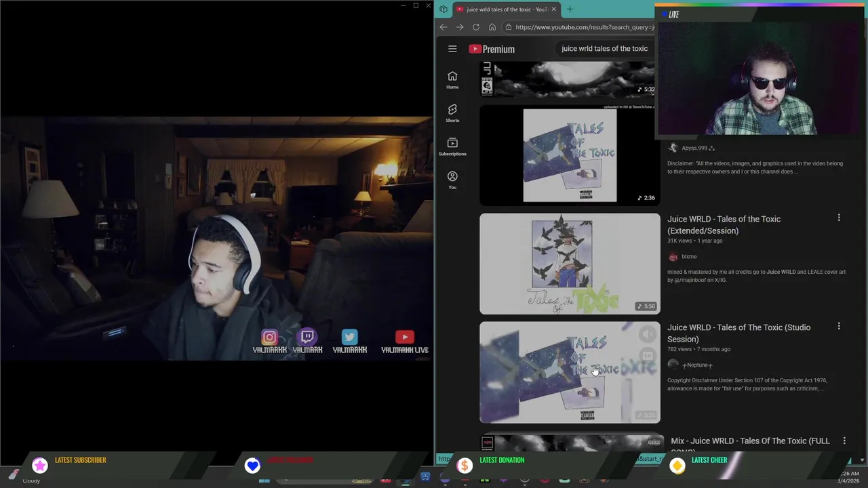Click the Abyss.999 channel avatar
Viewport: 868px width, 488px height.
[673, 148]
